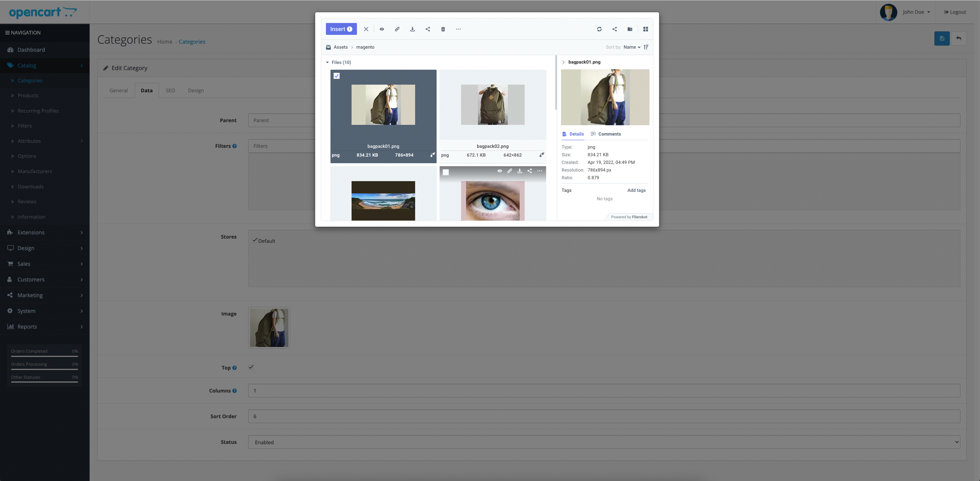Open more actions in the top toolbar
This screenshot has width=980, height=481.
(x=458, y=29)
